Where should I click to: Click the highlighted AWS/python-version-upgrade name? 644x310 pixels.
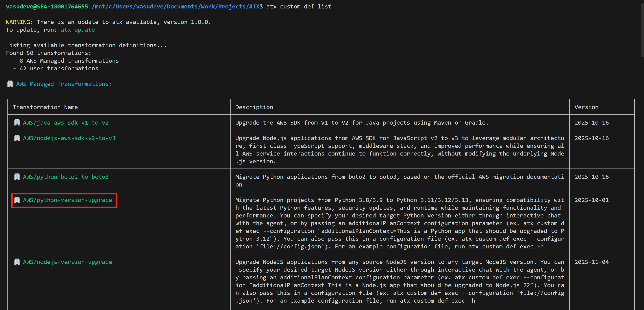click(x=67, y=200)
